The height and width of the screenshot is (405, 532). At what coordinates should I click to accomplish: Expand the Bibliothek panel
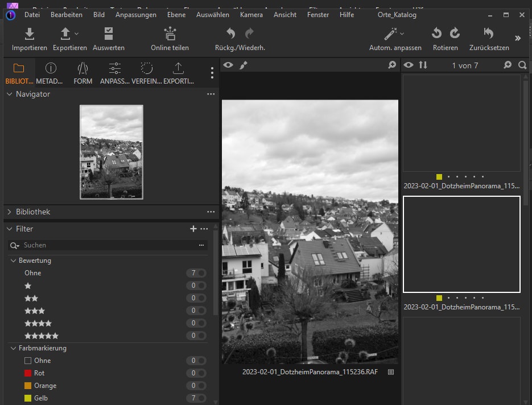10,212
